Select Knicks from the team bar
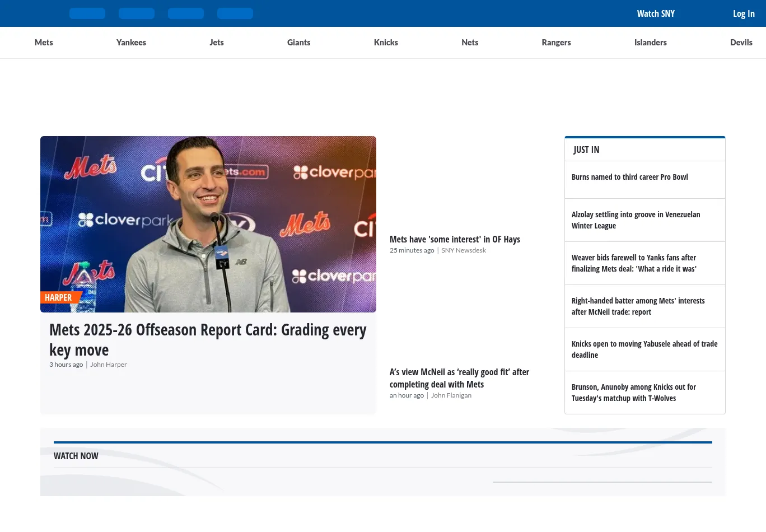Image resolution: width=766 pixels, height=532 pixels. [x=386, y=43]
